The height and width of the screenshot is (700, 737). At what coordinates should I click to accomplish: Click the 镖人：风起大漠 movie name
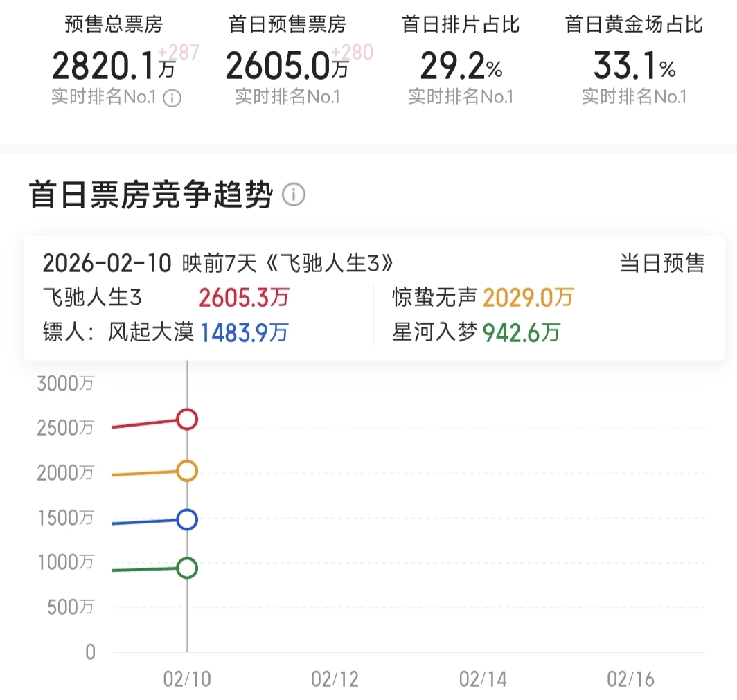coord(118,332)
